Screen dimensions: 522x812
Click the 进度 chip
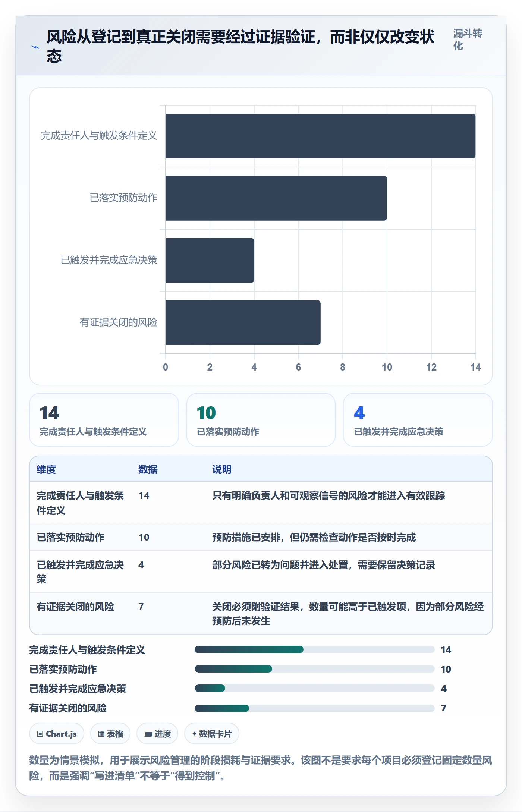tap(157, 734)
